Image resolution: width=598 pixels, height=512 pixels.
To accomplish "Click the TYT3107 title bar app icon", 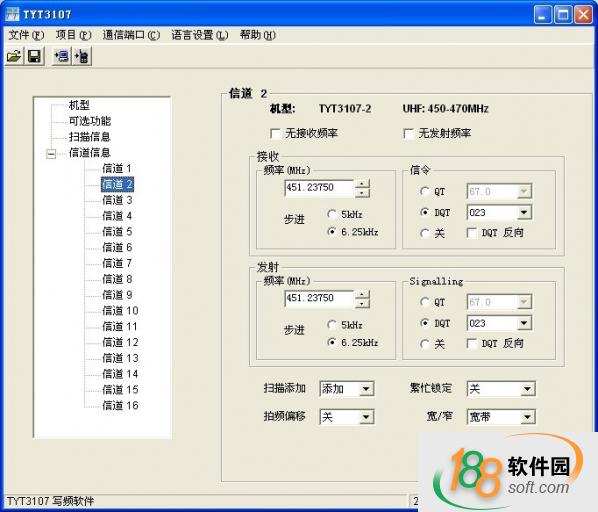I will 12,14.
